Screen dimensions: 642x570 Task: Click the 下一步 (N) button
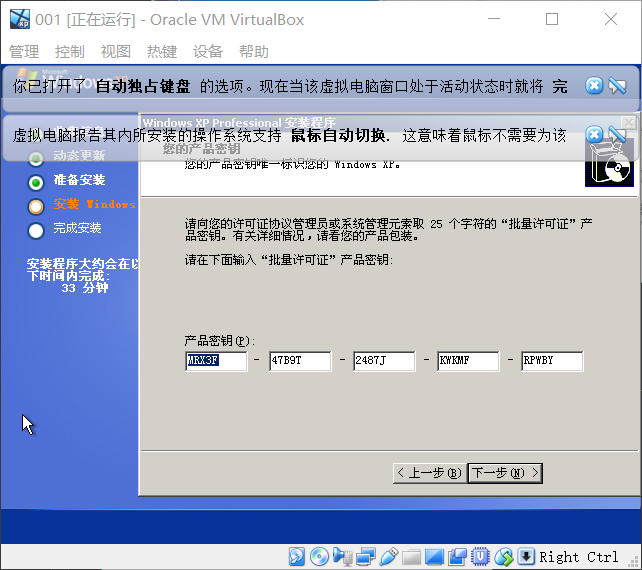[504, 472]
